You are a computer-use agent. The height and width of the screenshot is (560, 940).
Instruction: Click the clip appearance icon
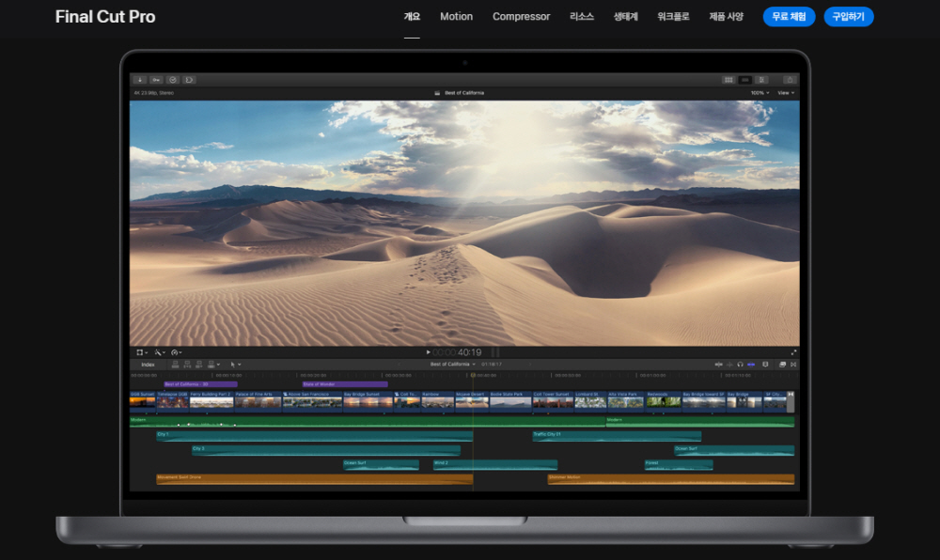[765, 365]
